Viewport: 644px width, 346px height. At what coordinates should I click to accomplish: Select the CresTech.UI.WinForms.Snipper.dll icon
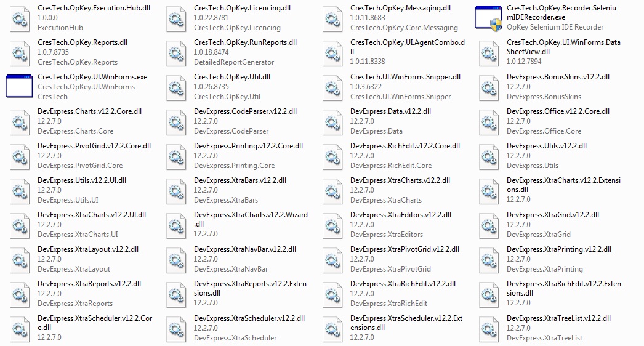click(x=332, y=88)
